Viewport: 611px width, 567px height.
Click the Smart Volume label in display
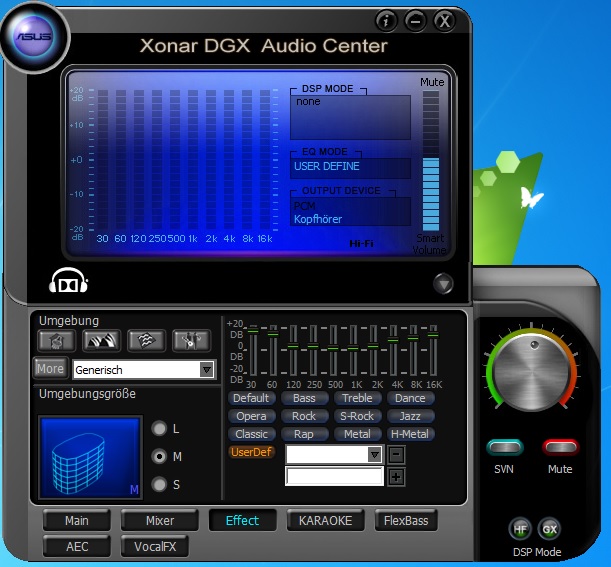pyautogui.click(x=429, y=244)
